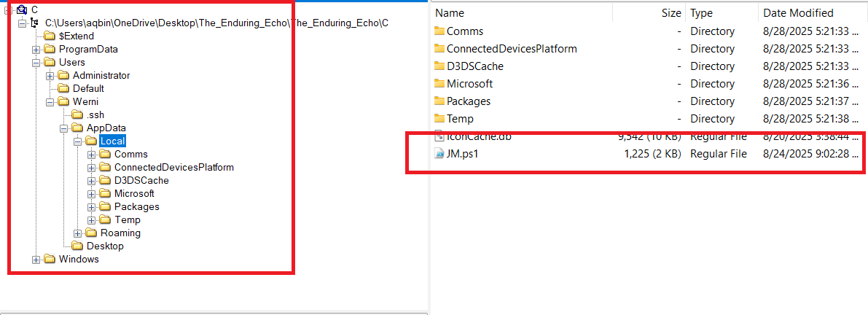Expand the ProgramData tree node
Image resolution: width=868 pixels, height=315 pixels.
[x=36, y=50]
